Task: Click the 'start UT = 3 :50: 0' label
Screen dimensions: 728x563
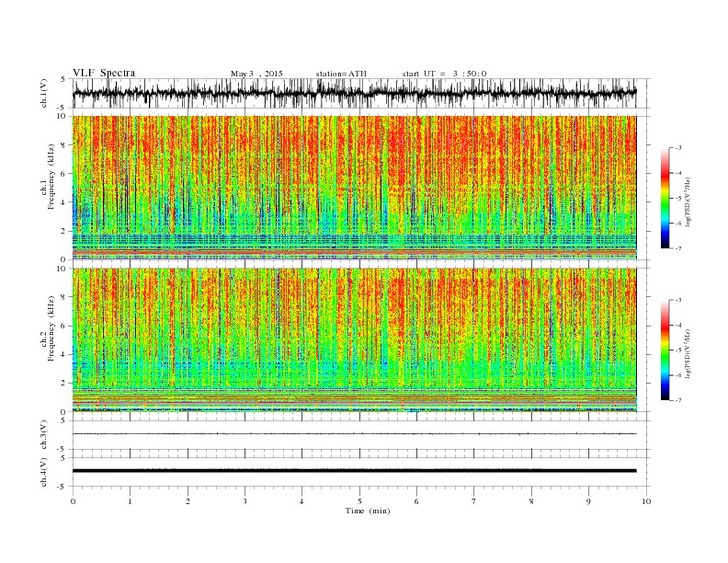Action: click(x=444, y=74)
